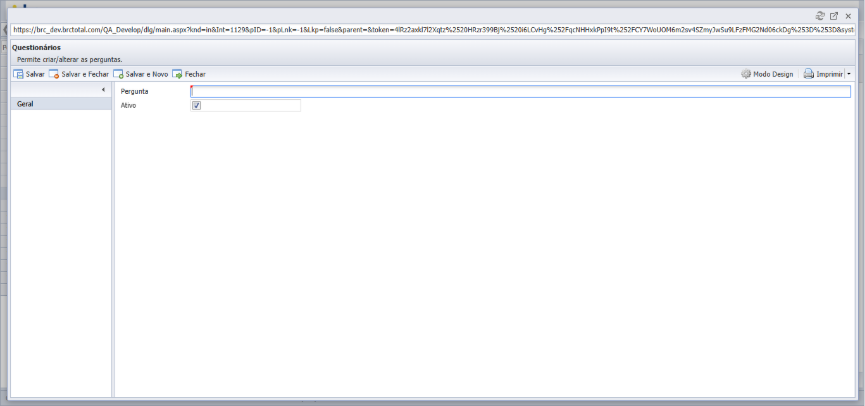Select the Geral tab in sidebar
The image size is (865, 406).
[x=61, y=104]
